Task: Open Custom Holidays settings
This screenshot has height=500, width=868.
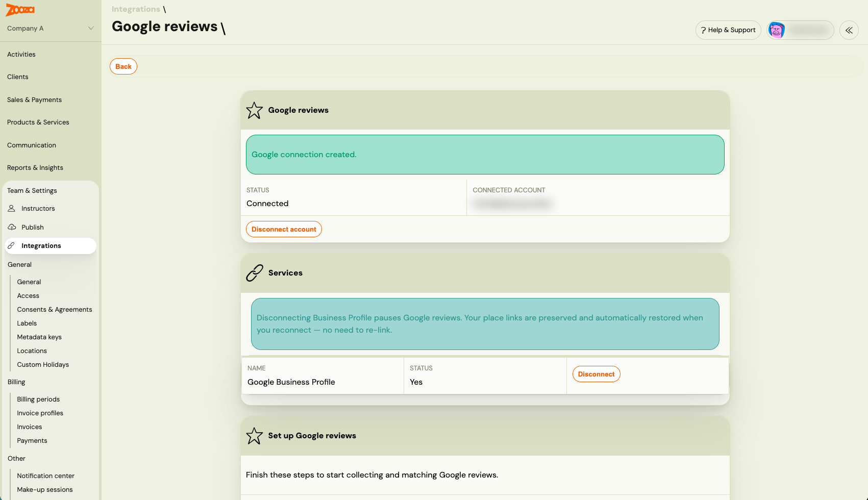Action: point(43,365)
